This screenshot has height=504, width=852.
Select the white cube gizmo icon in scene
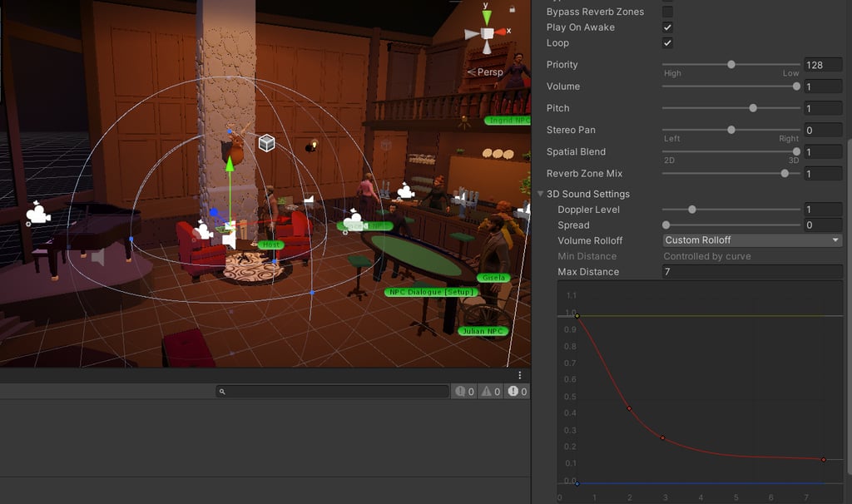coord(266,143)
